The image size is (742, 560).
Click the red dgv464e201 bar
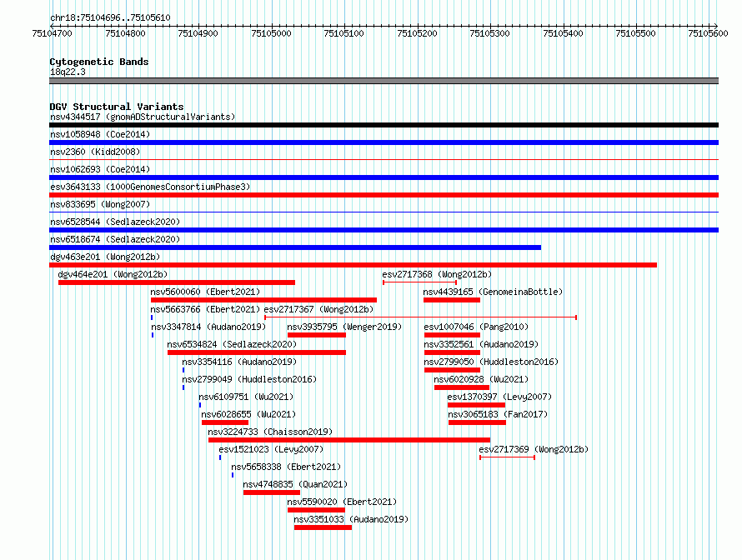click(x=177, y=282)
